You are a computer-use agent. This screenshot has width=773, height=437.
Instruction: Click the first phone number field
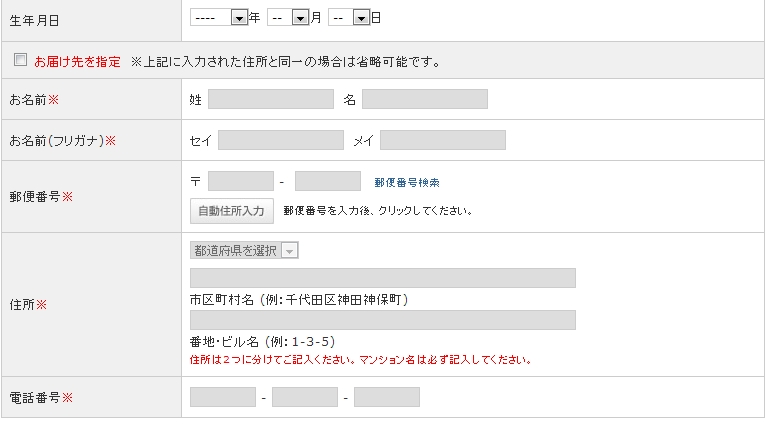(x=222, y=398)
